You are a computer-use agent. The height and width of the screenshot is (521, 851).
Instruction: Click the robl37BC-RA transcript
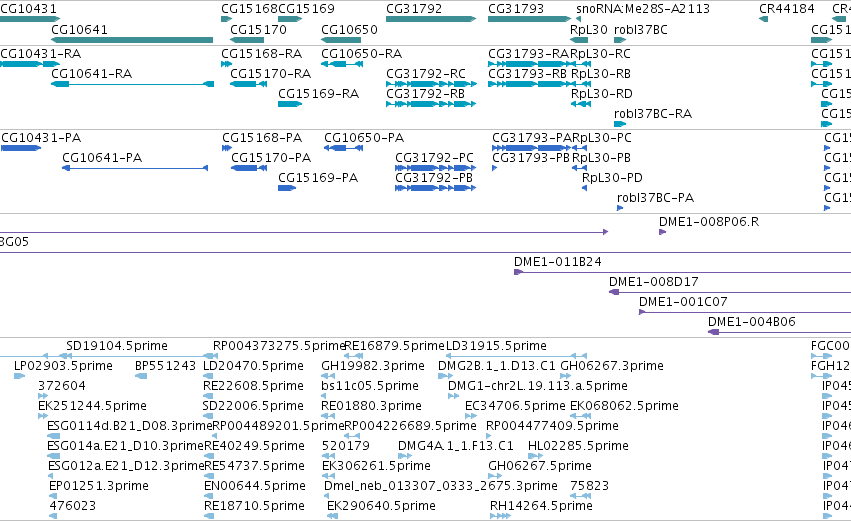pyautogui.click(x=620, y=124)
